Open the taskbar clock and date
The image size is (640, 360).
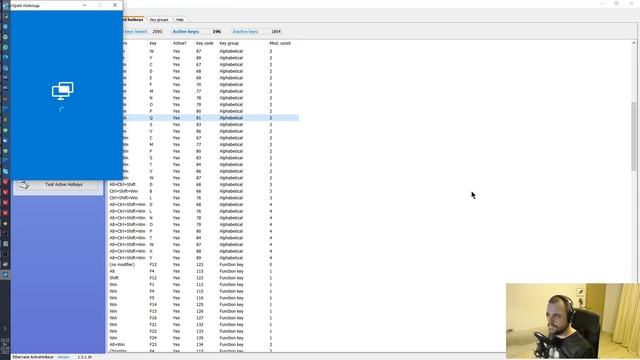click(x=5, y=346)
